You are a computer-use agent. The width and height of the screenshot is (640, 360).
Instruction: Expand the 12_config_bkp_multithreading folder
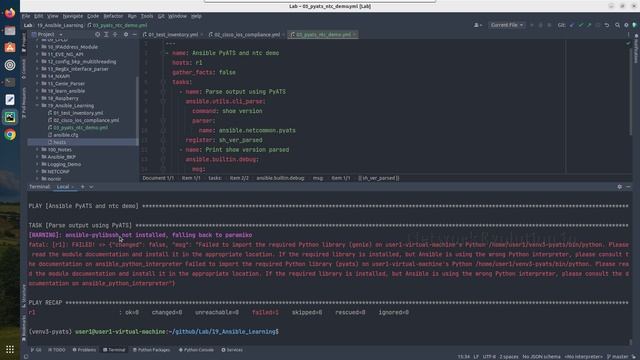click(37, 62)
